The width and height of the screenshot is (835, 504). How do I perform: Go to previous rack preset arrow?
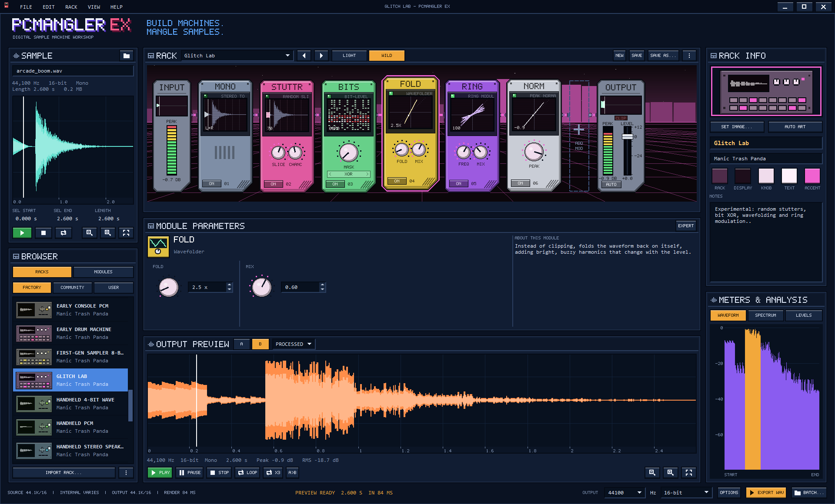click(304, 56)
